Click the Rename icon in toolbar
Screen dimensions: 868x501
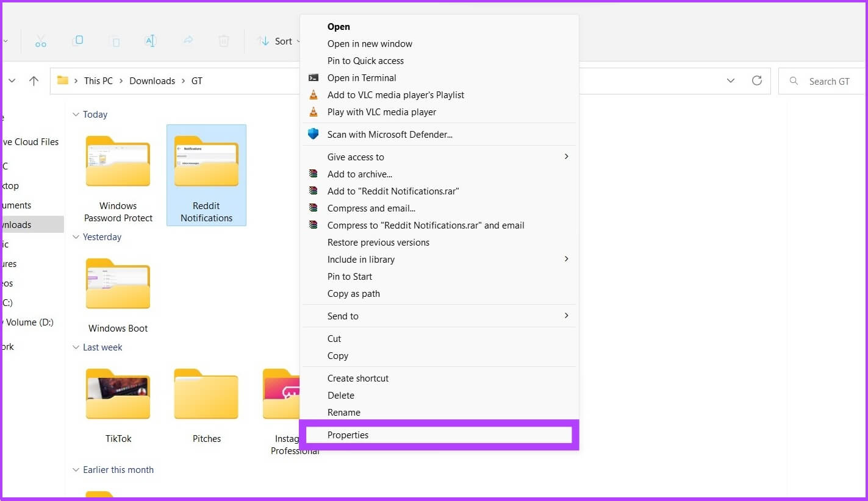pos(151,41)
